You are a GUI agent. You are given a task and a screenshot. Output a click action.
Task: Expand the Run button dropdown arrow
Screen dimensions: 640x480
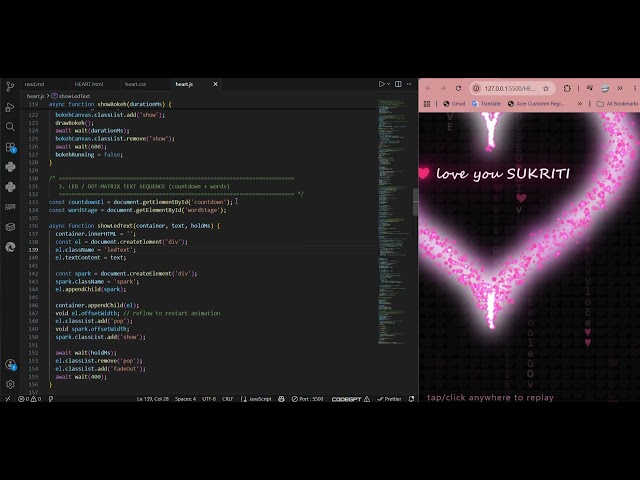click(x=389, y=84)
